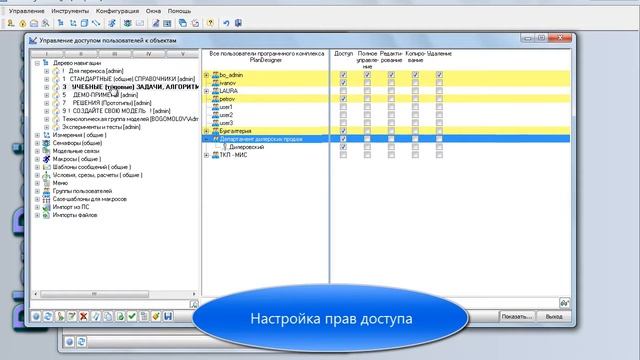Expand the ДЕМО-ПРИМЕРЫ [admin] folder node
The image size is (640, 360).
[47, 95]
